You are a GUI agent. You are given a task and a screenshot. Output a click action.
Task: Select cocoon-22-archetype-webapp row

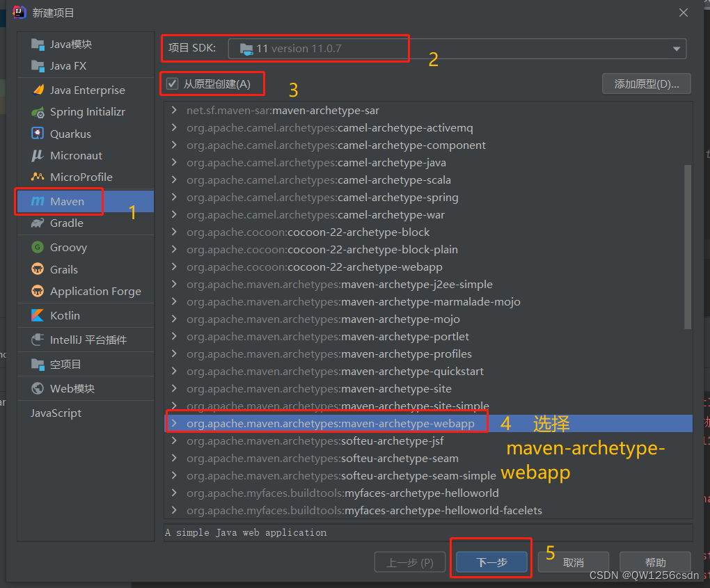[x=428, y=267]
